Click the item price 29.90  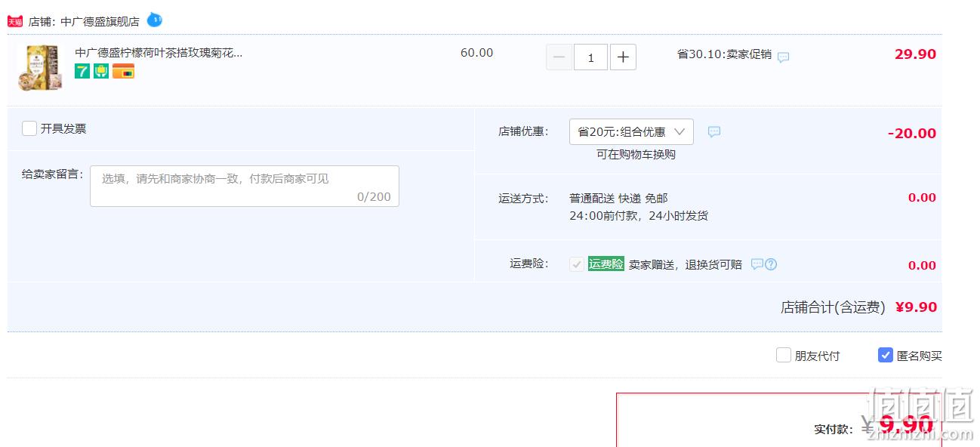(915, 54)
